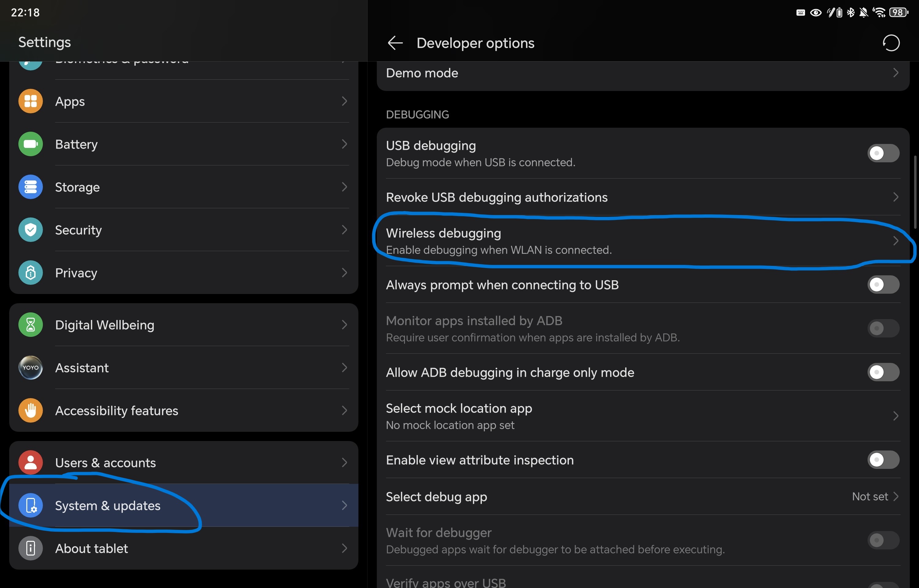This screenshot has height=588, width=919.
Task: Open Select debug app 'Not set' option
Action: click(874, 496)
